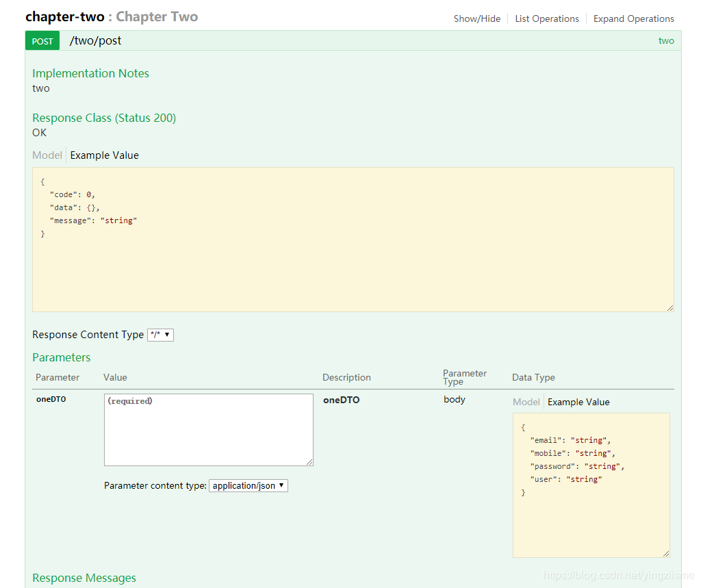Click the 'Implementation Notes' heading
Viewport: 701px width, 588px height.
pyautogui.click(x=91, y=73)
